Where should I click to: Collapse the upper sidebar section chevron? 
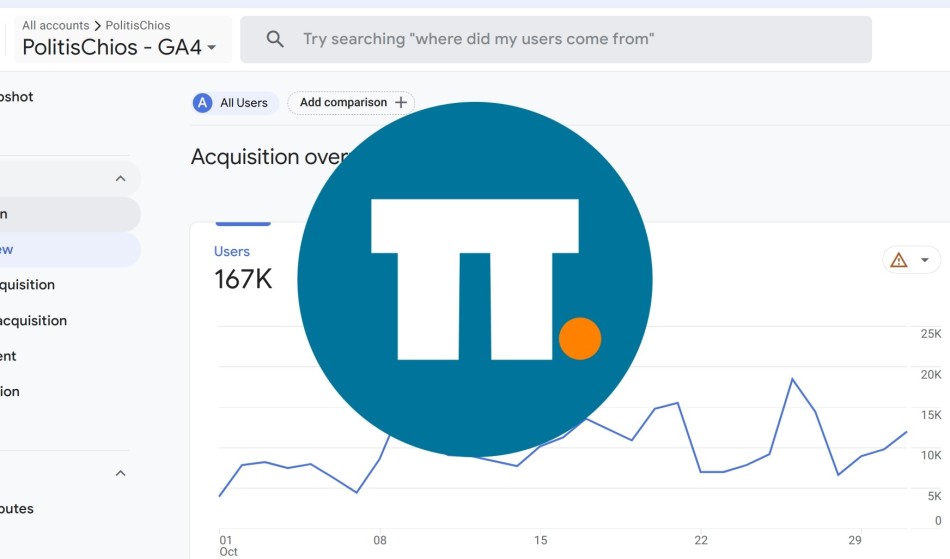point(121,179)
